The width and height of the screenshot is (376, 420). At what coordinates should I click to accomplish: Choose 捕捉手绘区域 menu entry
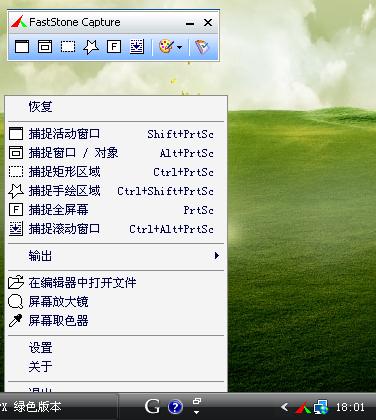pyautogui.click(x=116, y=191)
